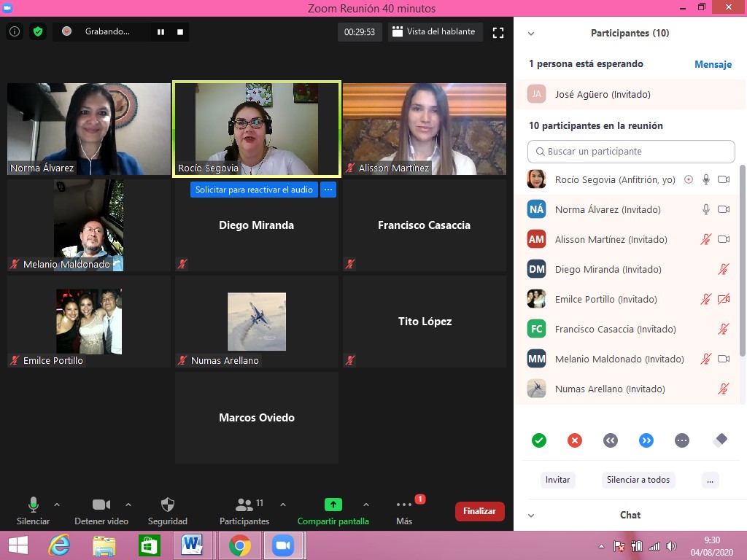
Task: Select José Agüero in waiting room
Action: (630, 94)
